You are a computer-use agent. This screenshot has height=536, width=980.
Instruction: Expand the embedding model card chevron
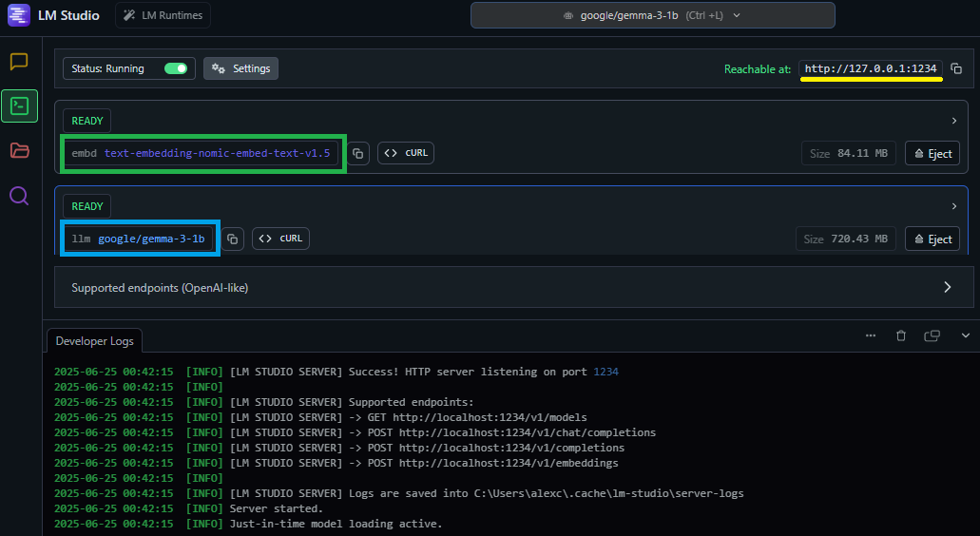pyautogui.click(x=953, y=121)
